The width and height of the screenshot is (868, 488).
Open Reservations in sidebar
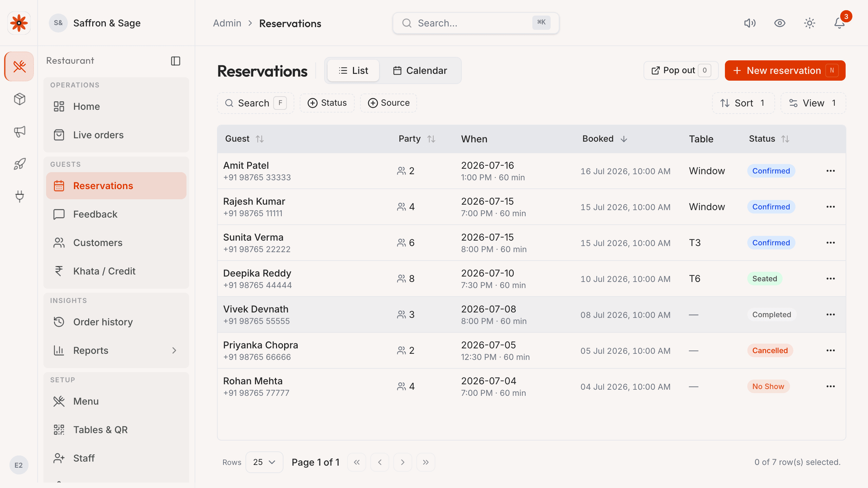click(116, 186)
